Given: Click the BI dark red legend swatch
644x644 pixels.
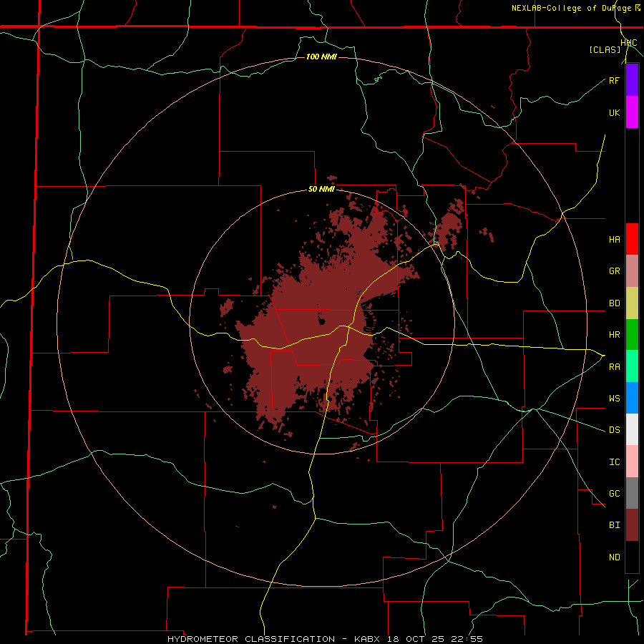Looking at the screenshot, I should [x=632, y=525].
